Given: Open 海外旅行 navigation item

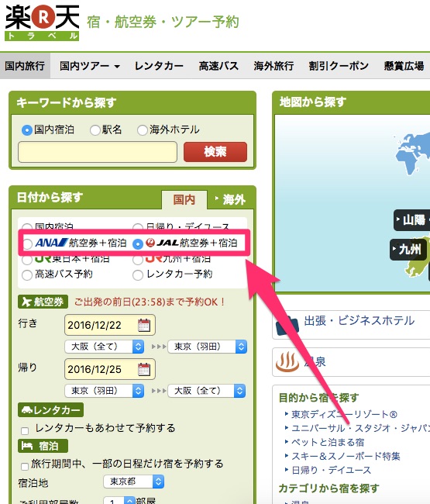Looking at the screenshot, I should pos(273,66).
